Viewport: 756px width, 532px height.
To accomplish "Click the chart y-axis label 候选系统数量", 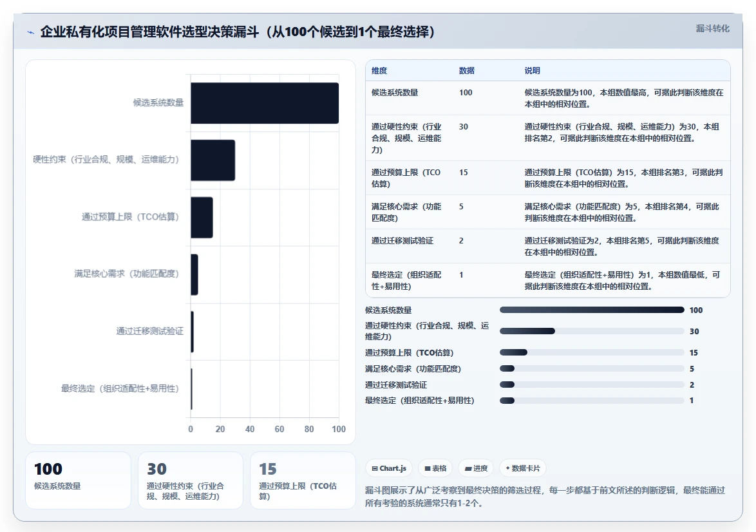I will pos(158,103).
